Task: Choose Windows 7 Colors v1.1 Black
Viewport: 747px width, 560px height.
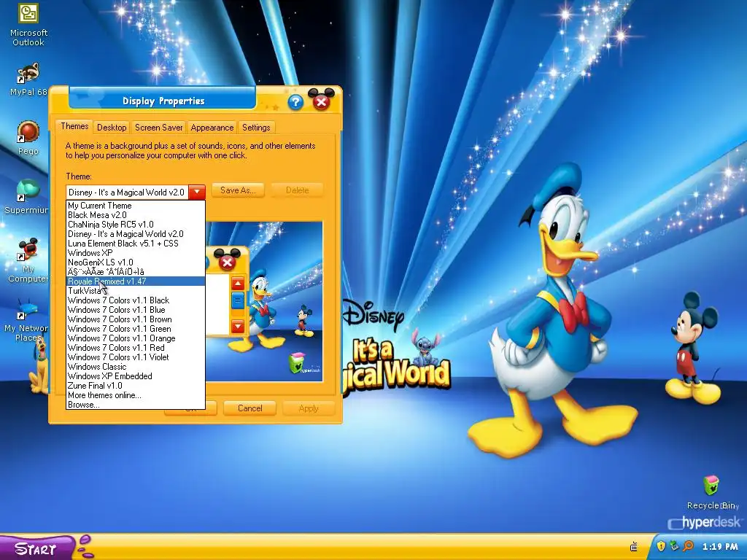Action: point(136,300)
